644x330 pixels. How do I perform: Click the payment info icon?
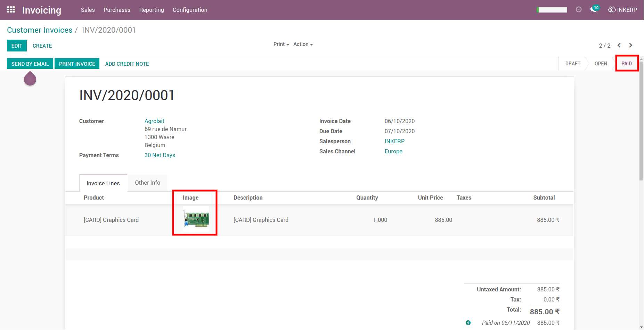coord(468,323)
